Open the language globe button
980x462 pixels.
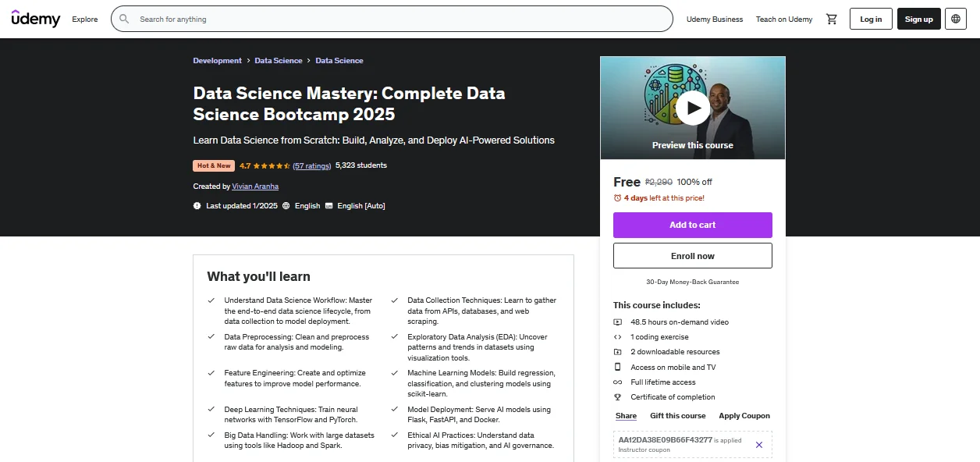click(x=956, y=19)
